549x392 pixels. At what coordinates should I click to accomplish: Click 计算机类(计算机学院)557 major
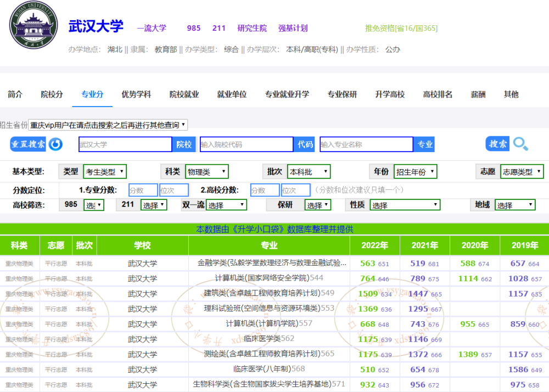[x=269, y=323]
